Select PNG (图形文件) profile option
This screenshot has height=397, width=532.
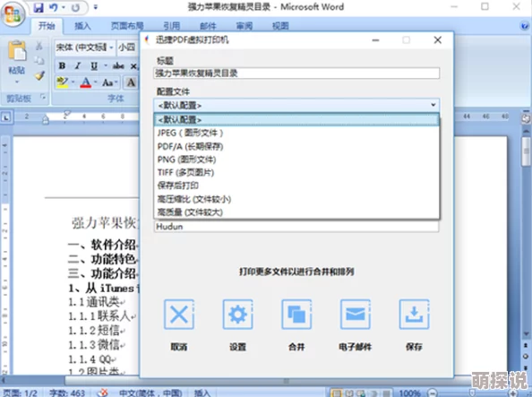[x=296, y=160]
